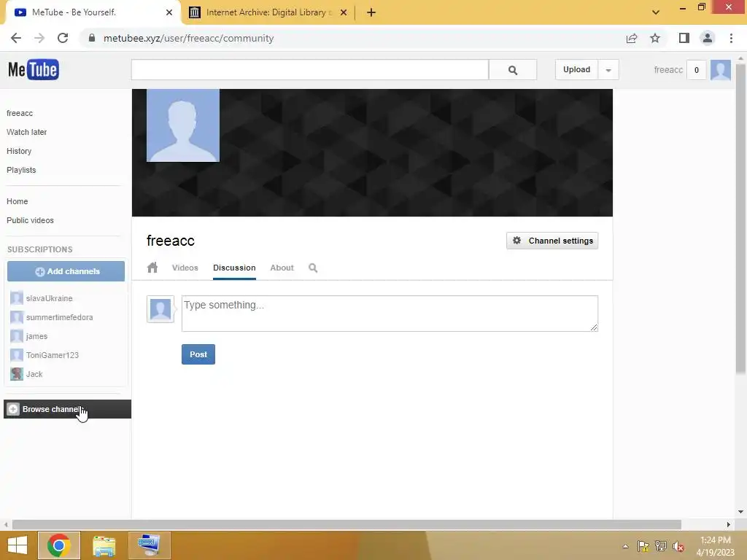Image resolution: width=747 pixels, height=560 pixels.
Task: Open Jack subscription channel
Action: pos(34,374)
